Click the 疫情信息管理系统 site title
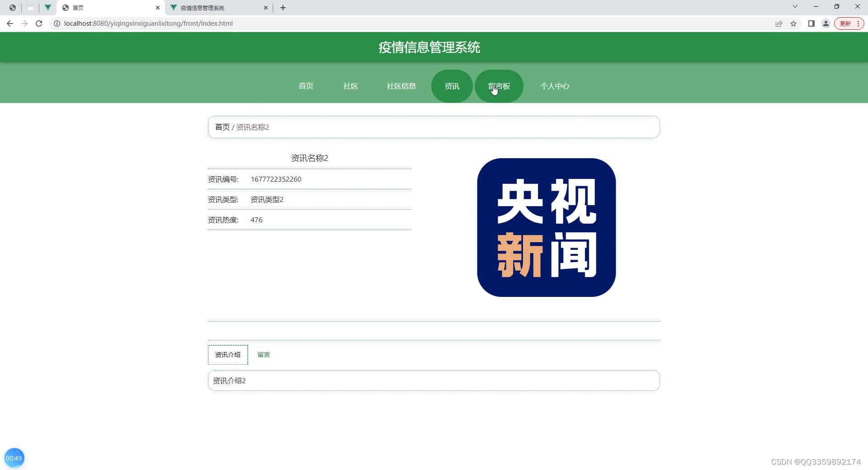 tap(429, 47)
